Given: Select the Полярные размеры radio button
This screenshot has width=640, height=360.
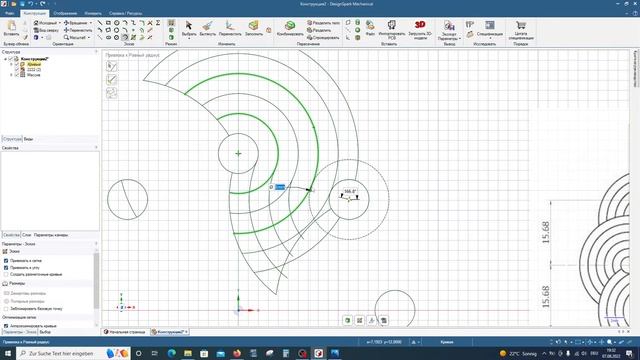Looking at the screenshot, I should click(6, 301).
